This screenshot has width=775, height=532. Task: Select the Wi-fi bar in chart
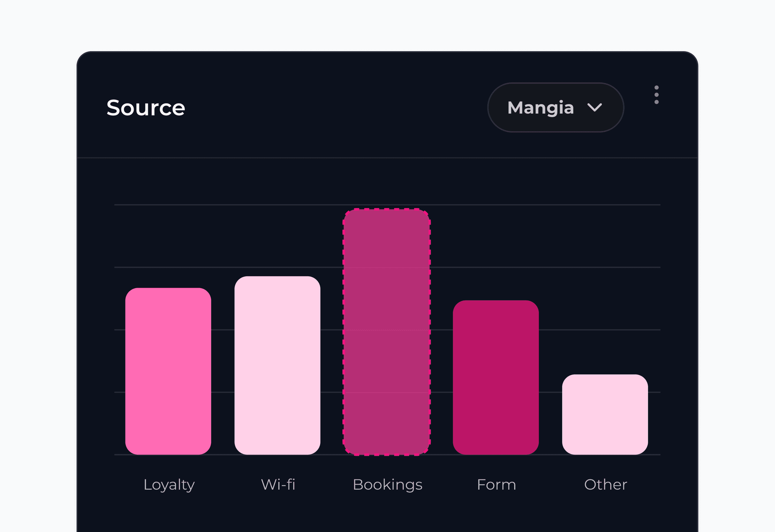coord(277,365)
